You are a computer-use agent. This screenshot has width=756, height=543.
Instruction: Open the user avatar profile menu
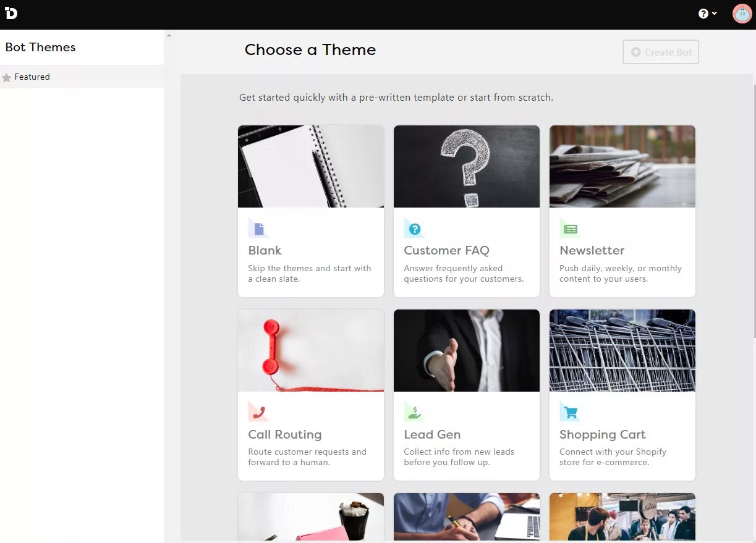[x=742, y=14]
